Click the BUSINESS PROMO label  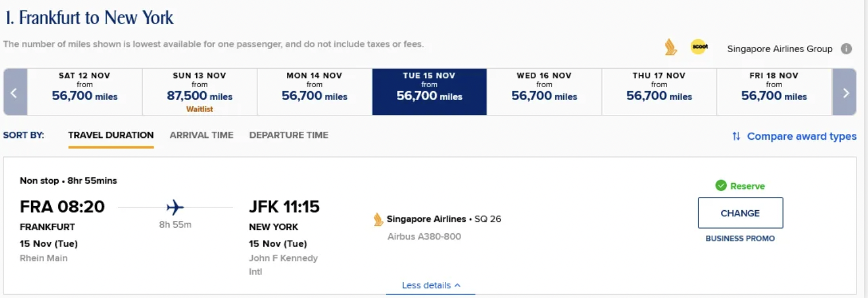pos(740,239)
